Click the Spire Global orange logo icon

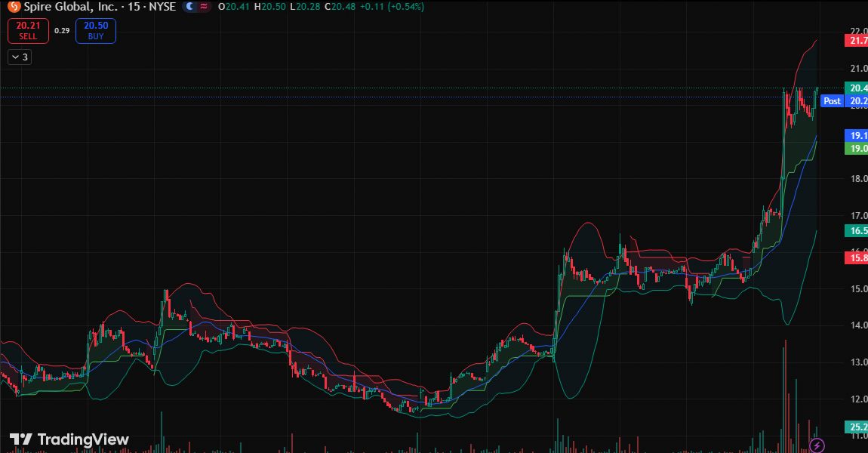pyautogui.click(x=14, y=7)
